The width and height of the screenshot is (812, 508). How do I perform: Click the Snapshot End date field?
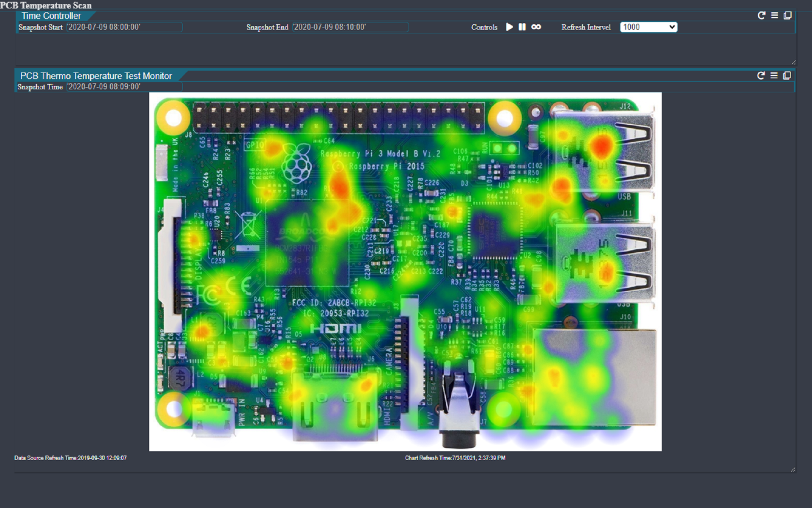[x=350, y=27]
